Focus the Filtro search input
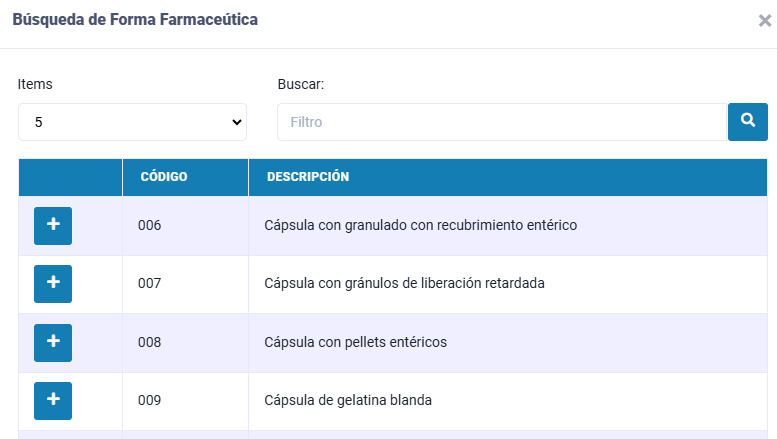 (x=501, y=122)
